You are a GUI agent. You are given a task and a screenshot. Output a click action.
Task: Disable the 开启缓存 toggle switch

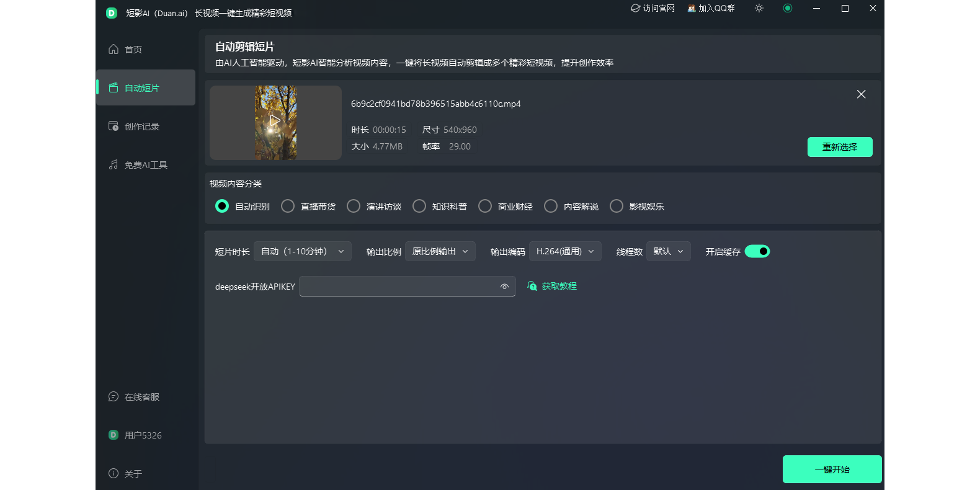pos(757,251)
